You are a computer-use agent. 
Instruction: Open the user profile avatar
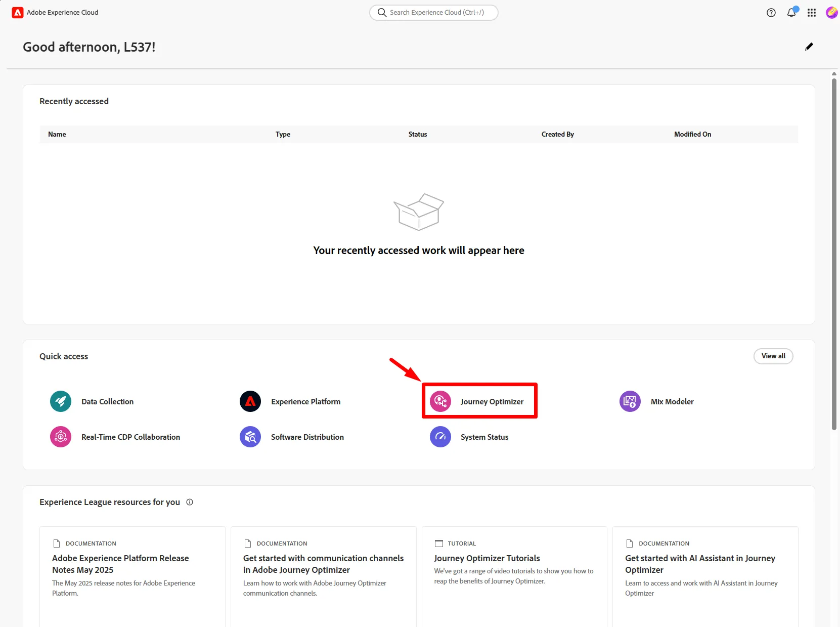coord(832,13)
